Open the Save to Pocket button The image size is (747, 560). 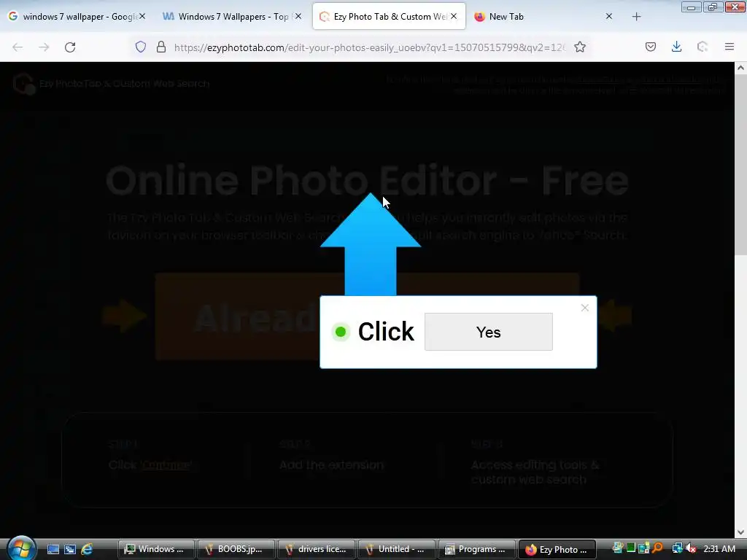pos(651,47)
